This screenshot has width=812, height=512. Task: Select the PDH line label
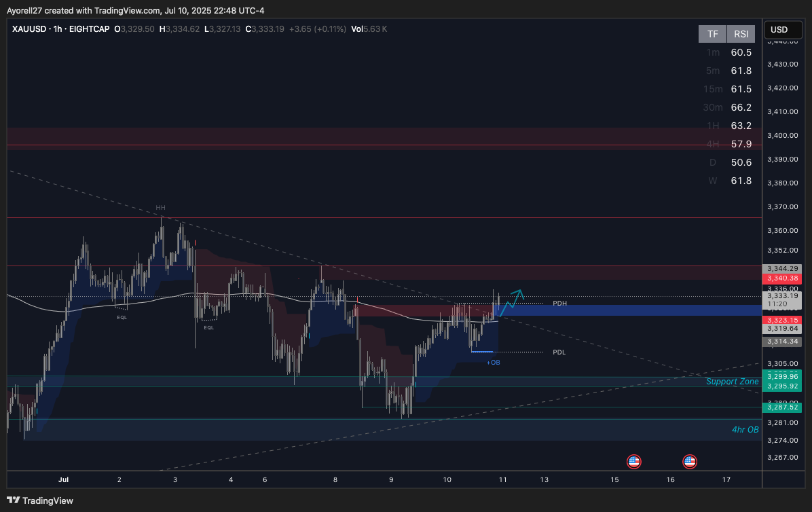tap(559, 304)
